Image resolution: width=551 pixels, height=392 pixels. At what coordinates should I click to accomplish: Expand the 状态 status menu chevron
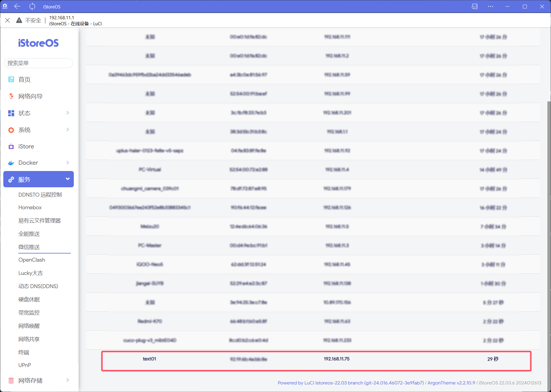pos(67,113)
